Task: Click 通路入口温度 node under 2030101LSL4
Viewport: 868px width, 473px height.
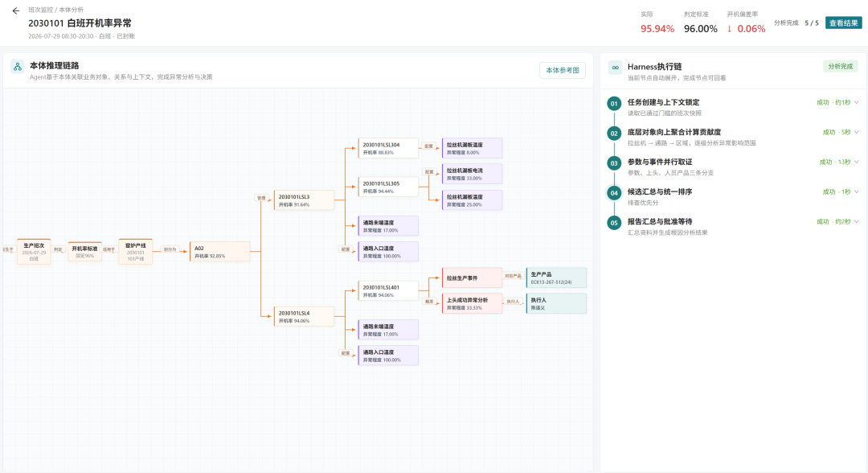Action: (x=388, y=356)
